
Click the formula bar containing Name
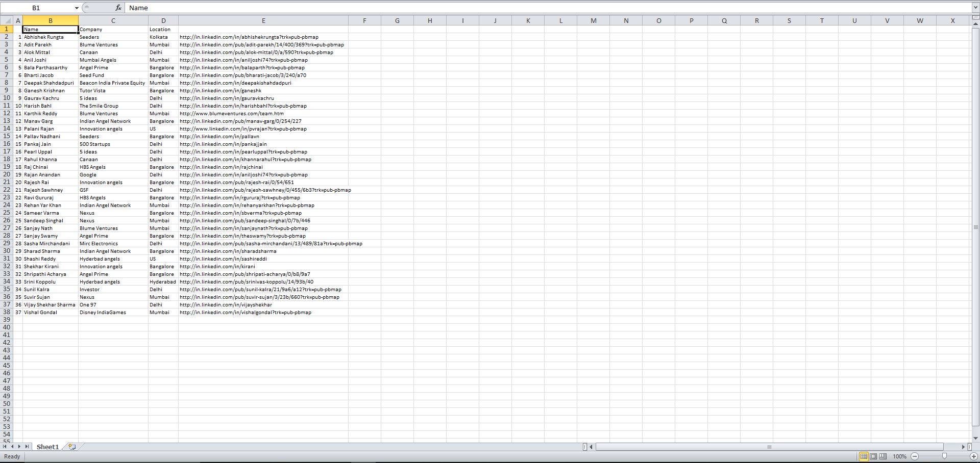(548, 8)
